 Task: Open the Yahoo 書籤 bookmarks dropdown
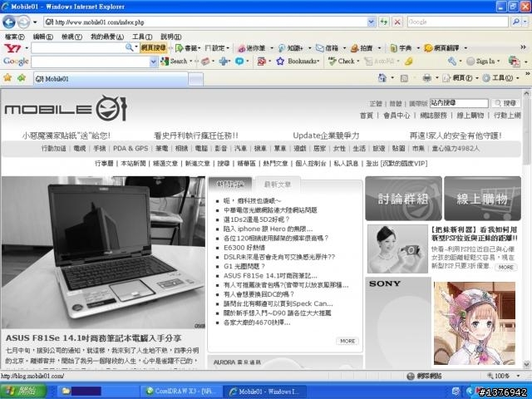[188, 48]
